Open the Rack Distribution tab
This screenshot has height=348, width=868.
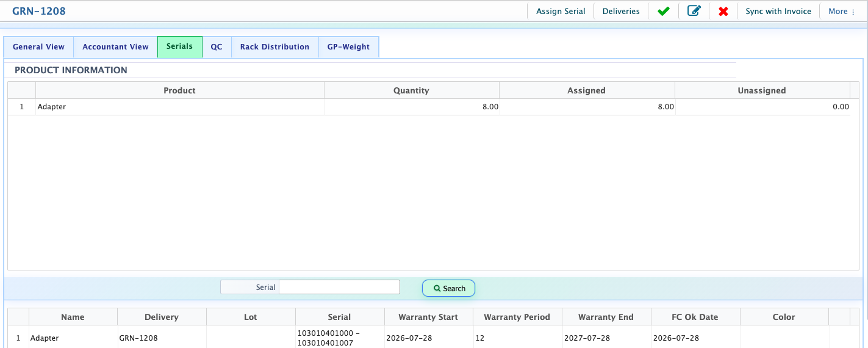tap(274, 47)
